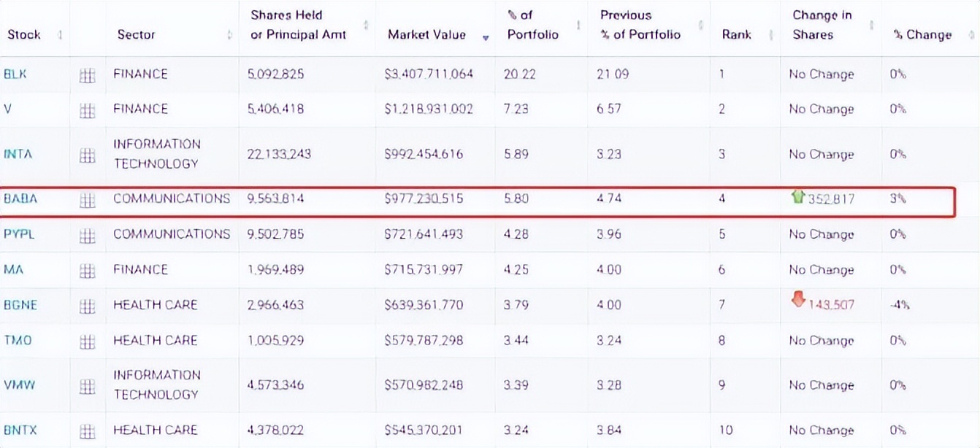The height and width of the screenshot is (448, 980).
Task: Click the grid icon in TMO row
Action: click(x=88, y=341)
